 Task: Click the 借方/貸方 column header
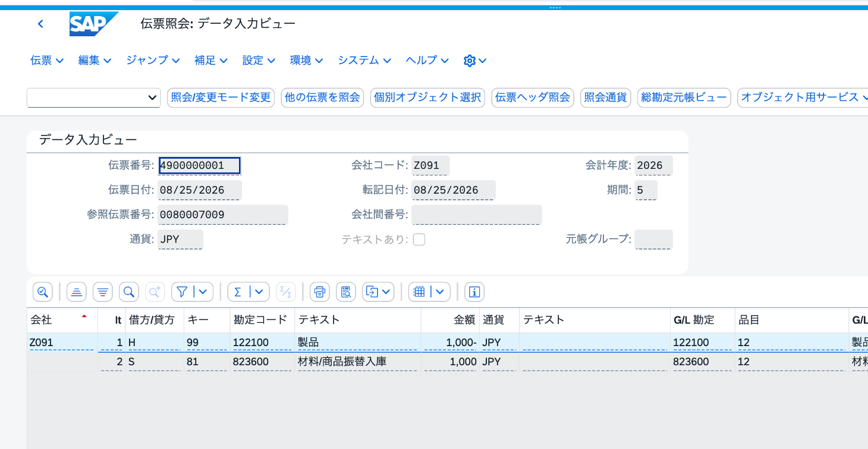154,320
